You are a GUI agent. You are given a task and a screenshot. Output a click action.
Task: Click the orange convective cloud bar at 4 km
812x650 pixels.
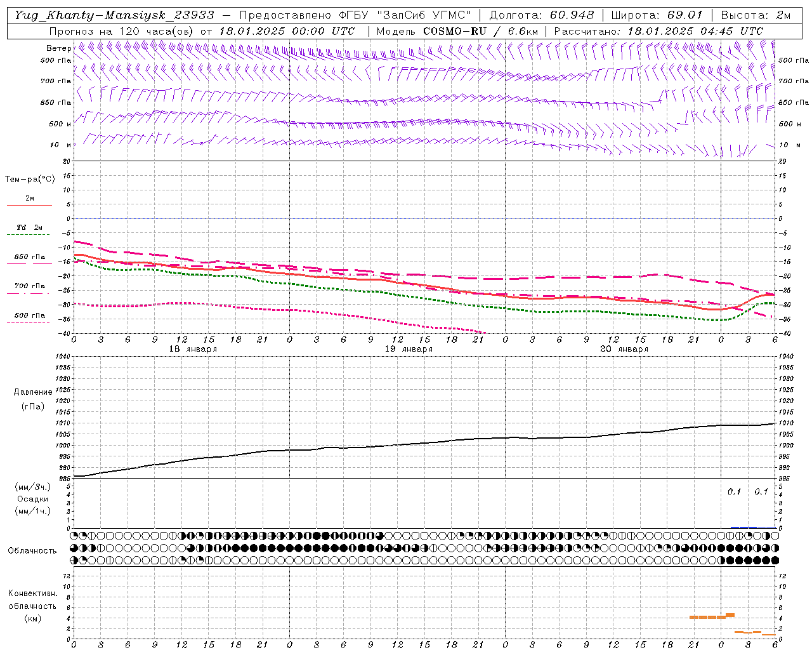pyautogui.click(x=707, y=617)
